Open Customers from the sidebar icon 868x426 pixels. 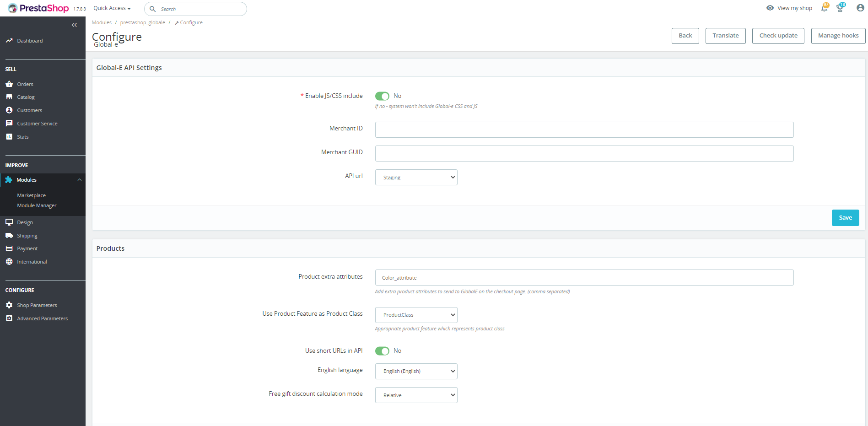10,110
